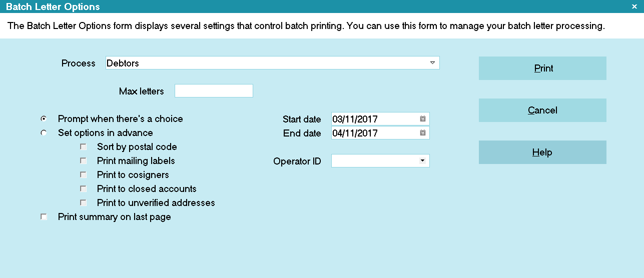Screen dimensions: 644x278
Task: Check Print to unverified addresses box
Action: (84, 203)
